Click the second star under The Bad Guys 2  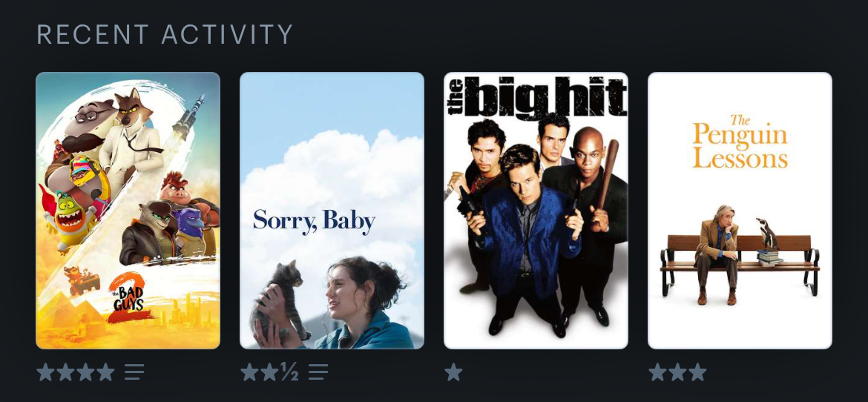(65, 372)
